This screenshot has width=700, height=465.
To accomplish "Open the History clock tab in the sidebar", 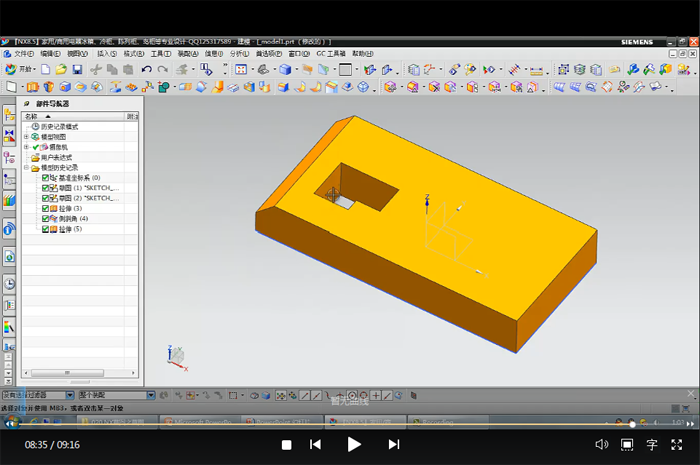I will pyautogui.click(x=9, y=283).
